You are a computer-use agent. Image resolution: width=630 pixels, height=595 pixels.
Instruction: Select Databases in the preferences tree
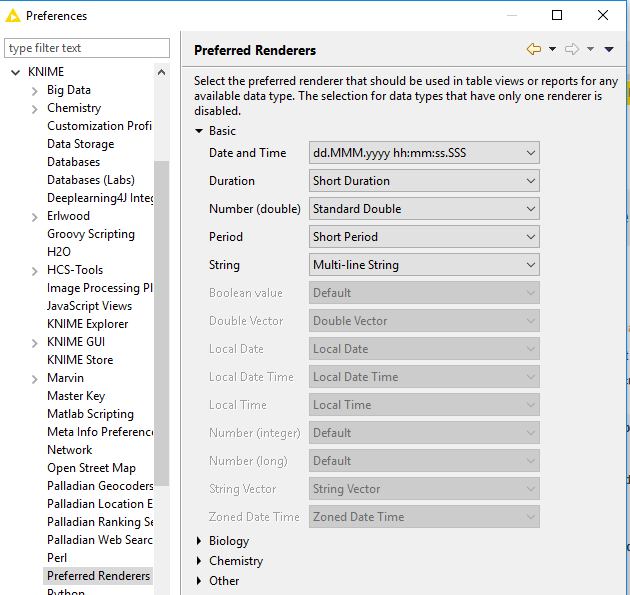pyautogui.click(x=73, y=162)
